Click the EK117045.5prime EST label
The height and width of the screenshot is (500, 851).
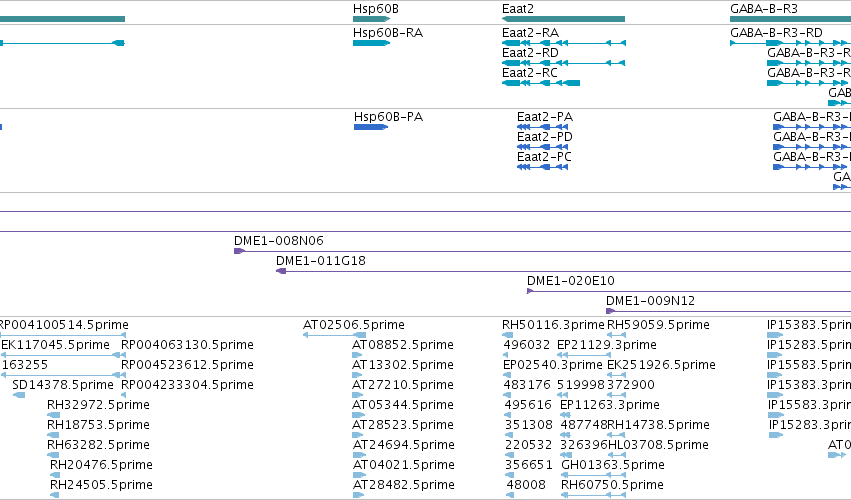click(55, 345)
